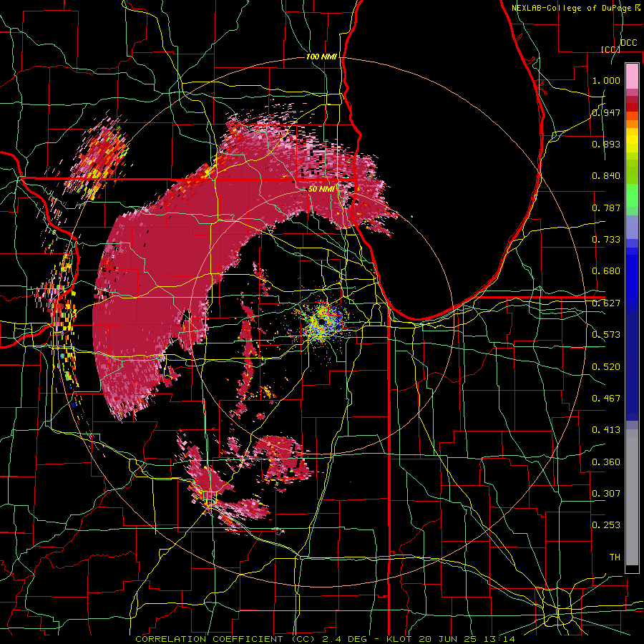Select the 0.360 scale value
This screenshot has width=644, height=644.
click(x=606, y=462)
